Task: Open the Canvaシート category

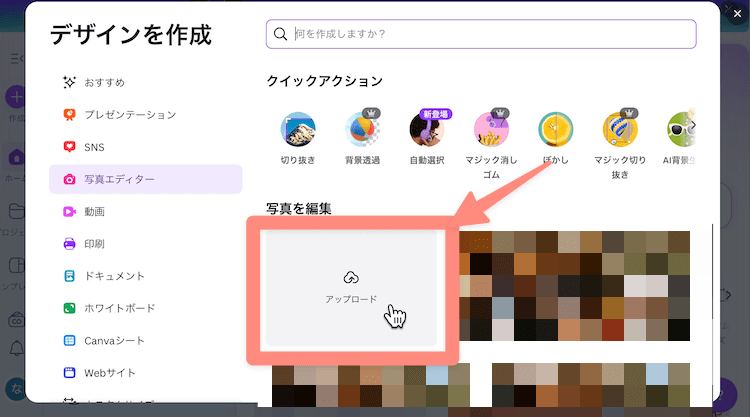Action: [145, 340]
